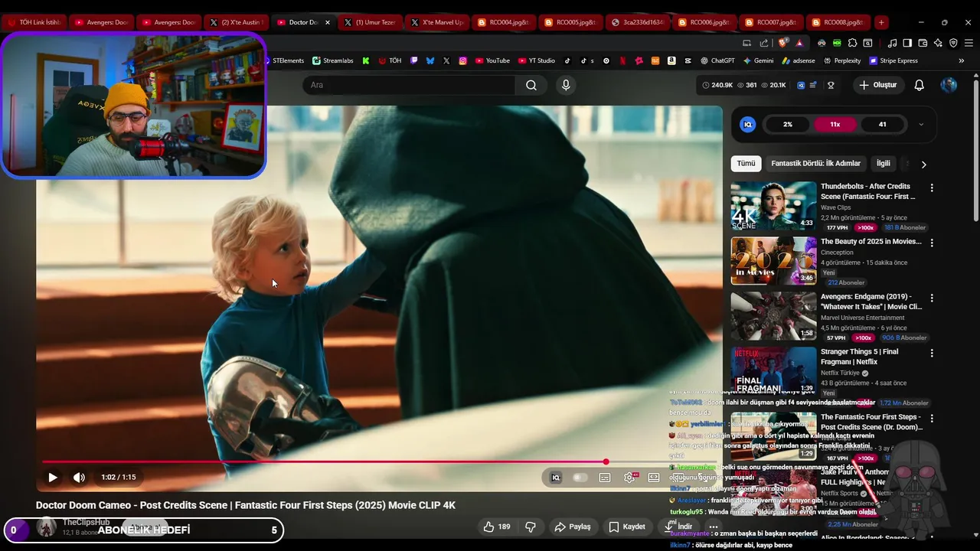Screen dimensions: 980x551
Task: Open Stranger Things 5 Final Fragmanı title
Action: pos(859,357)
